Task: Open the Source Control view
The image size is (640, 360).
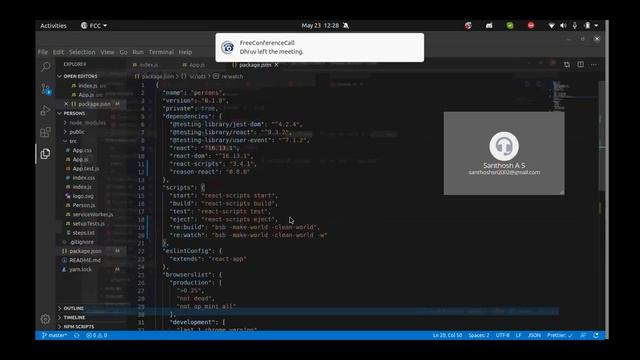Action: click(46, 89)
